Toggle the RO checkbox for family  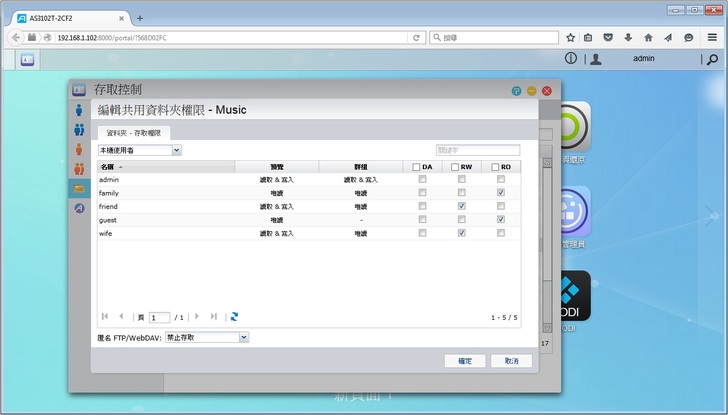click(x=500, y=192)
